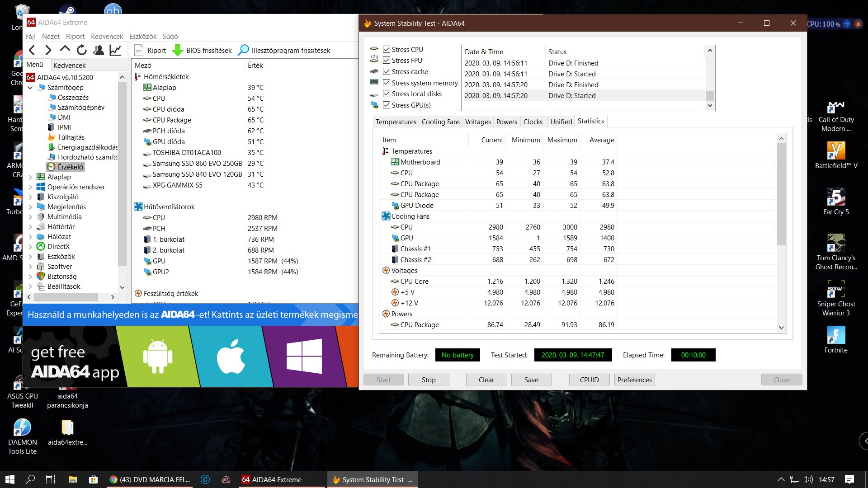Select the Android app tile in the banner
Image resolution: width=868 pixels, height=488 pixels.
tap(157, 357)
